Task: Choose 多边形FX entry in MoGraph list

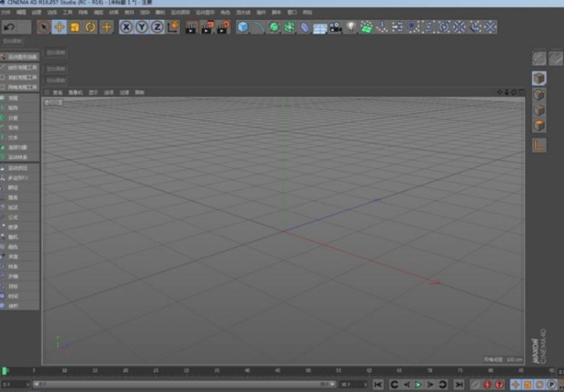Action: (19, 177)
